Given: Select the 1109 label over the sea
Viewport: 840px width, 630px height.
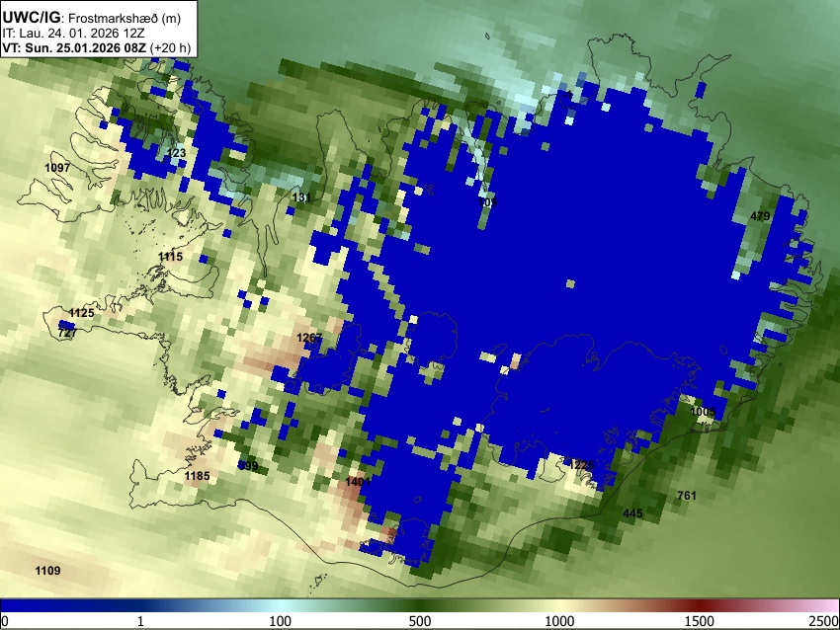Looking at the screenshot, I should 47,571.
